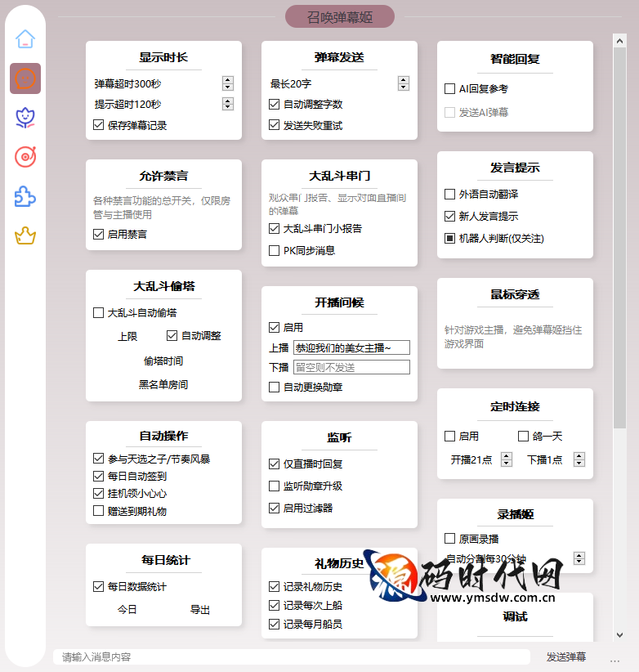Screen dimensions: 639x672
Task: Adjust the 开播21点 spinner arrows
Action: pos(507,459)
